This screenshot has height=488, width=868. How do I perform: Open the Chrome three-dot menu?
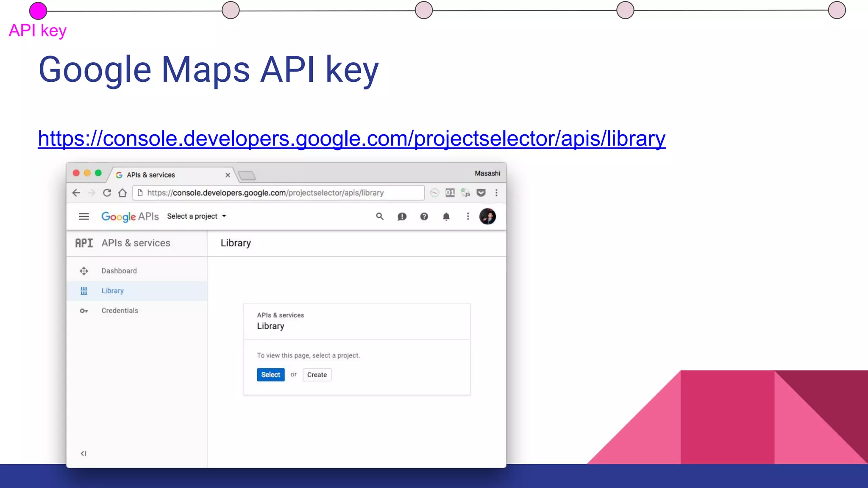click(x=496, y=193)
